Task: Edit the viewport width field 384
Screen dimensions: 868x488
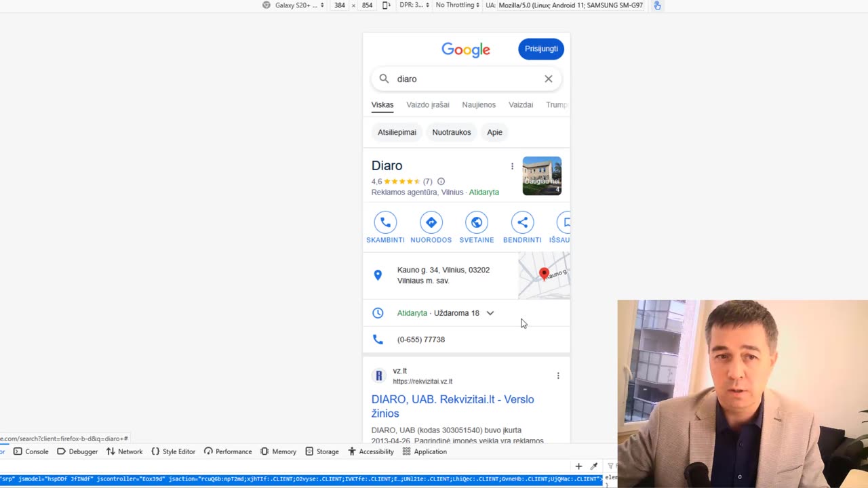Action: click(340, 5)
